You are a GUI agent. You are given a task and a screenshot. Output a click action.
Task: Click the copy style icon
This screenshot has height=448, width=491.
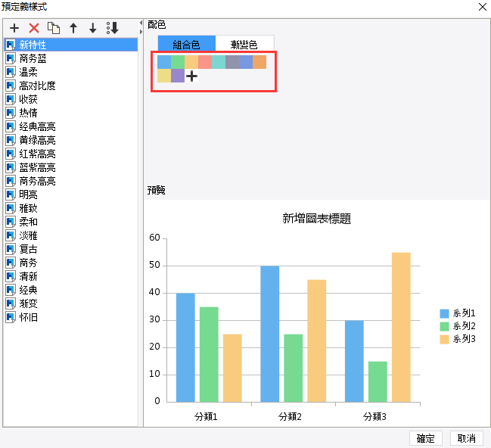(54, 28)
